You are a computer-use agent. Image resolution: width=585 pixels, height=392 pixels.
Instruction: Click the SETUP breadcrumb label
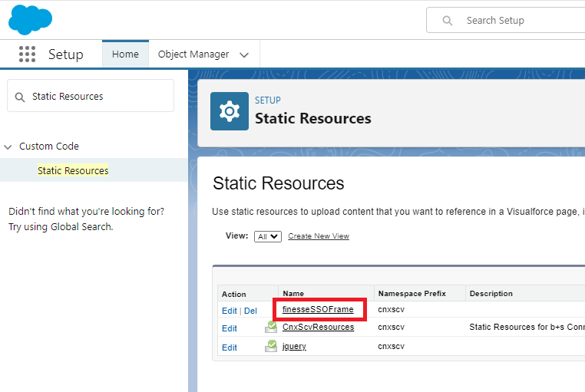pos(268,100)
